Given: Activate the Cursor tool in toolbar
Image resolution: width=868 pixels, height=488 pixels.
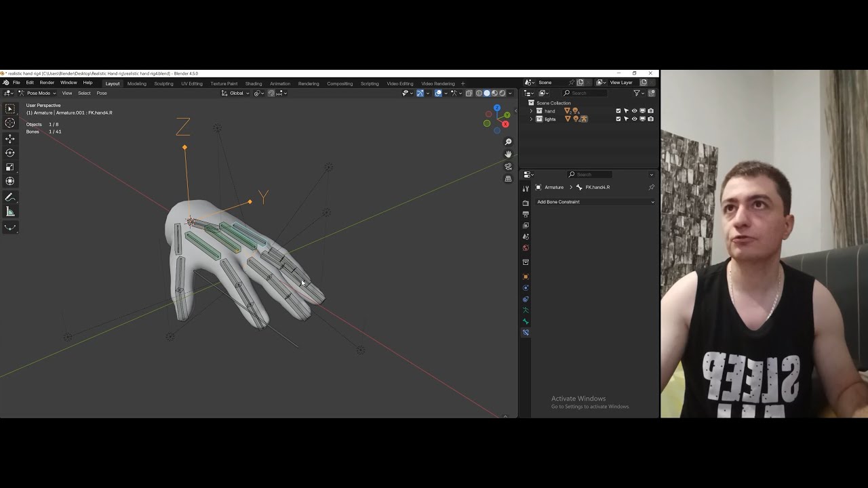Looking at the screenshot, I should [10, 123].
